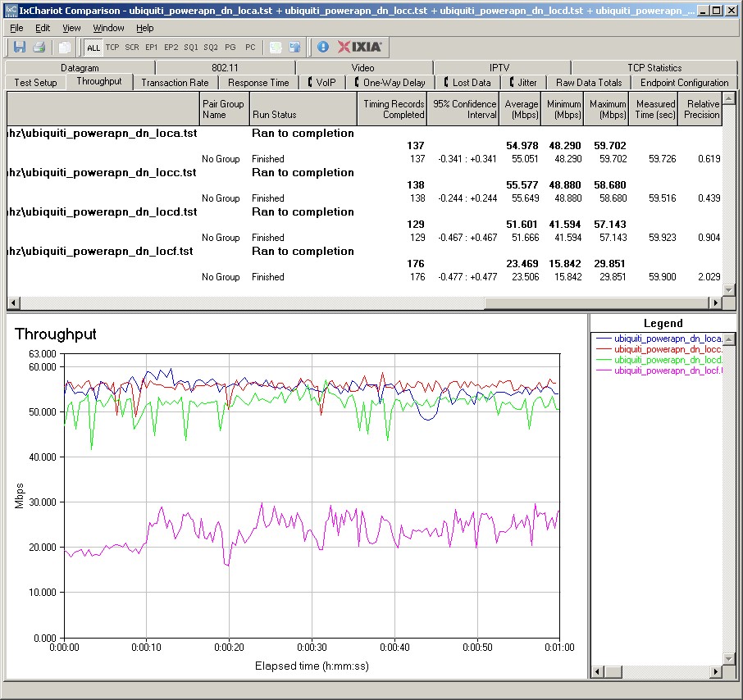
Task: Open the One-Way Delay tab
Action: (x=390, y=83)
